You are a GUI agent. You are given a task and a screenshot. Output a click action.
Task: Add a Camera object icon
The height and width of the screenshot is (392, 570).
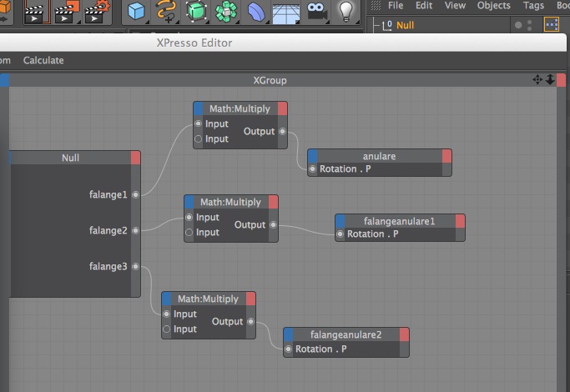pyautogui.click(x=316, y=12)
